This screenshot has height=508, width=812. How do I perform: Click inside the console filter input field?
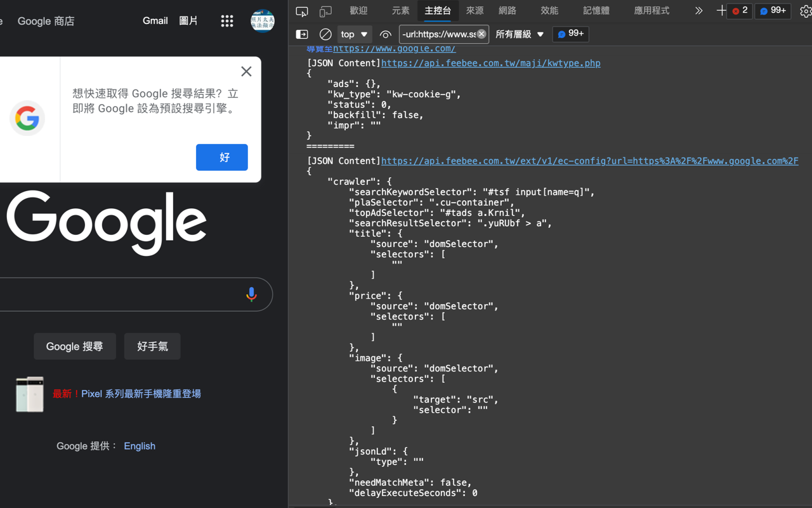point(438,34)
